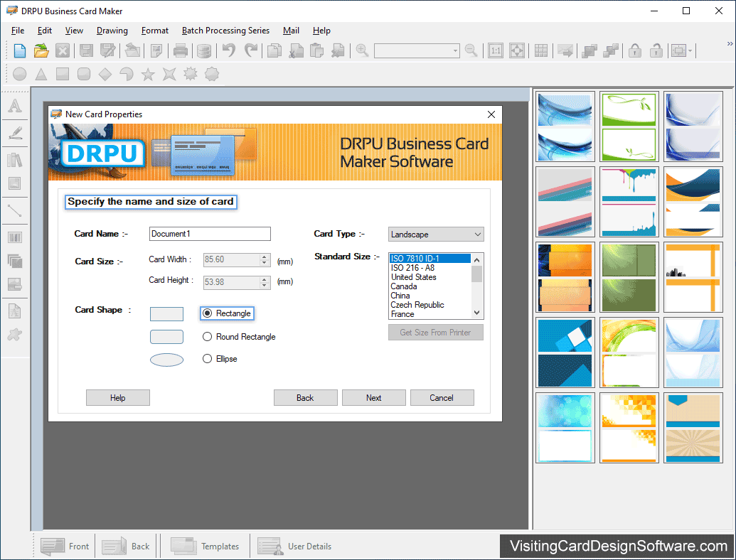Click the Next button
This screenshot has height=560, width=736.
point(373,398)
